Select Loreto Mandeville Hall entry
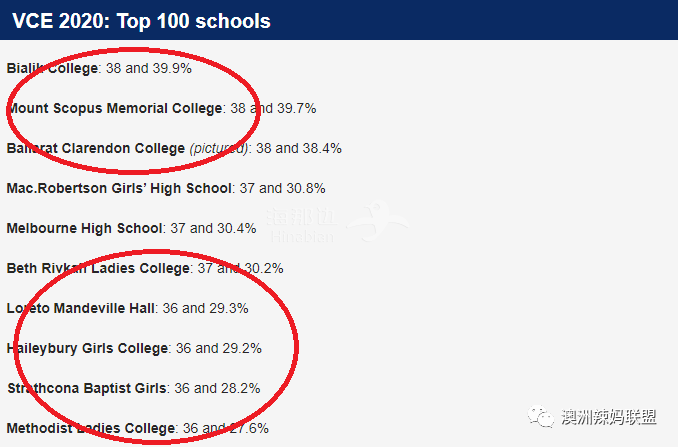 128,308
